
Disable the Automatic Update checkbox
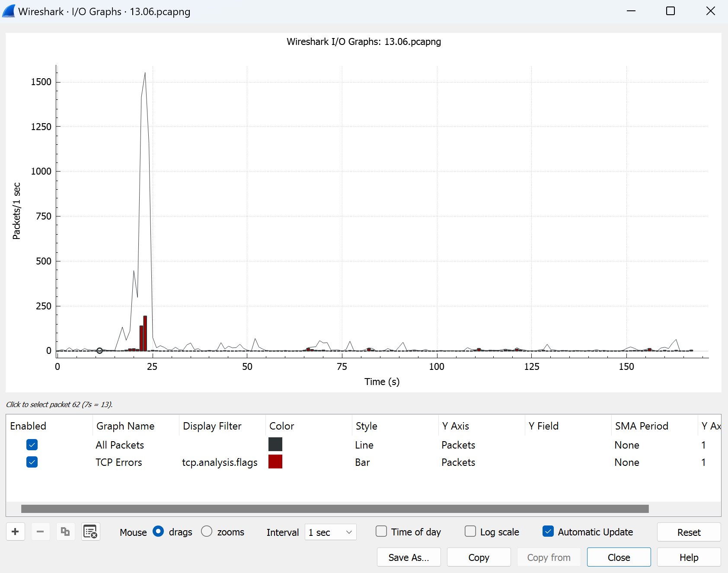(548, 531)
